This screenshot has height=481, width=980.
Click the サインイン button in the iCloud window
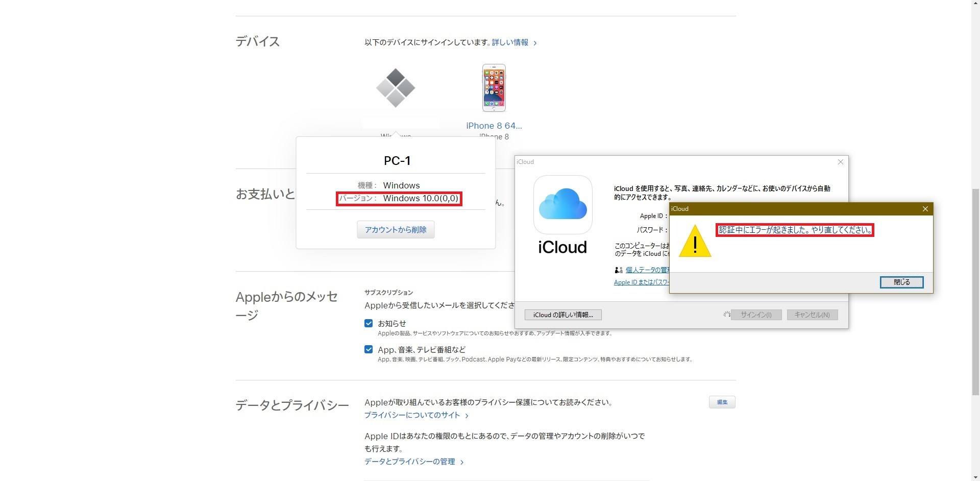click(x=756, y=315)
